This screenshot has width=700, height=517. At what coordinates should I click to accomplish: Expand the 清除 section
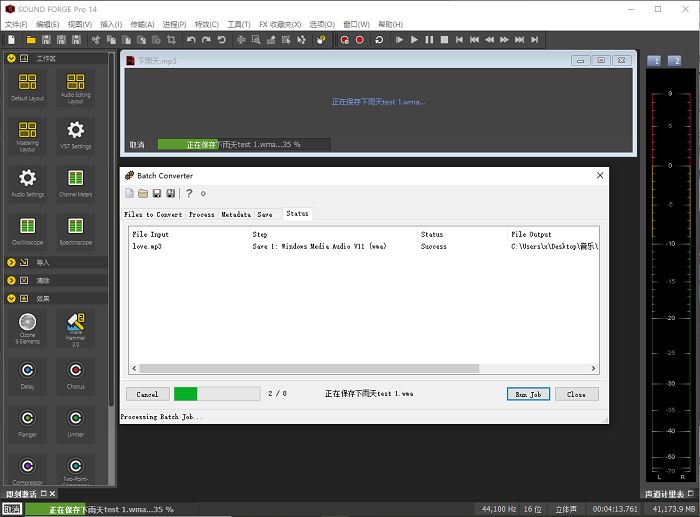point(12,280)
